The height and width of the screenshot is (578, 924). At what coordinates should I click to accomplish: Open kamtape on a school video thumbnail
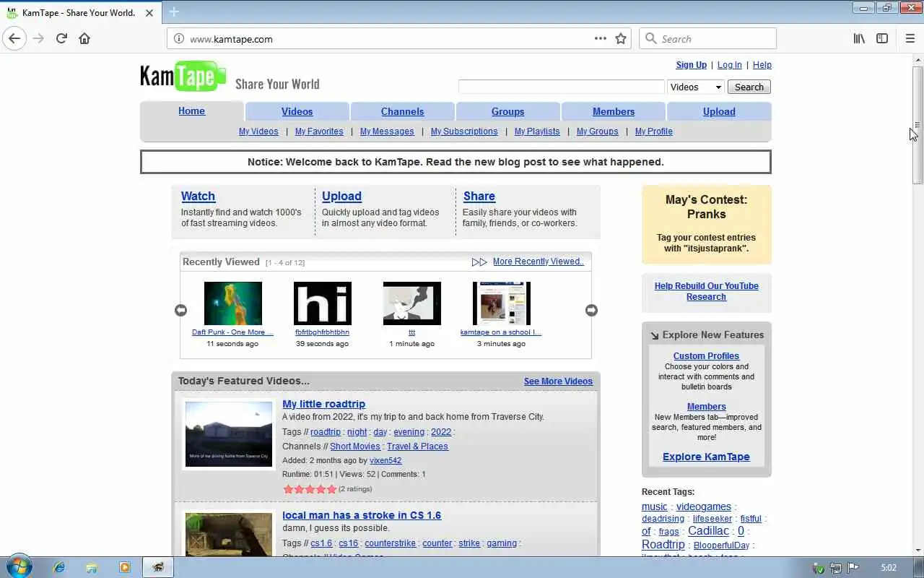[x=502, y=303]
